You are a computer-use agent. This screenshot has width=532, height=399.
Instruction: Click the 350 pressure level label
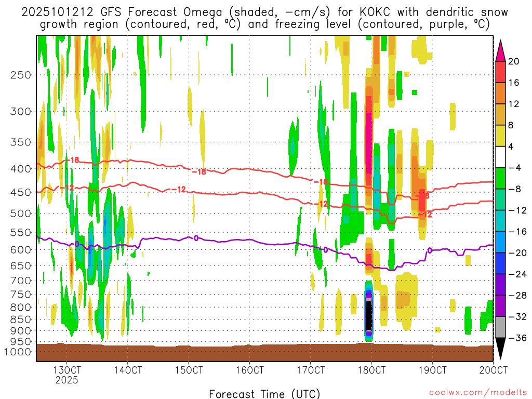tap(21, 142)
